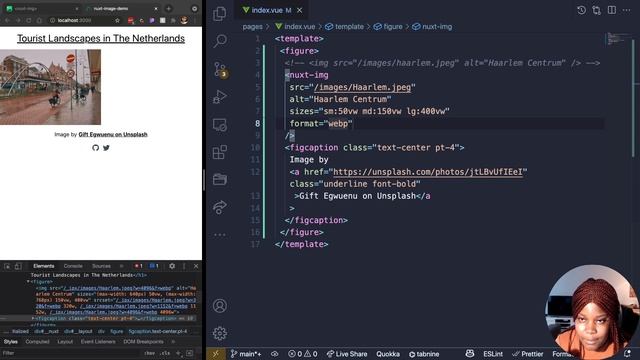The width and height of the screenshot is (640, 360).
Task: Show additional views via activity bar ellipsis
Action: tap(220, 235)
